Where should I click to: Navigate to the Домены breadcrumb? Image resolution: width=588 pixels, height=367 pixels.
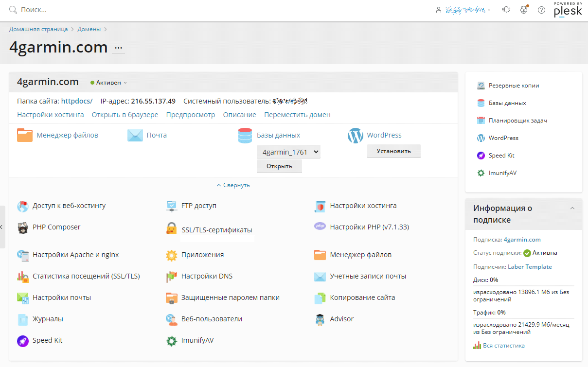click(x=89, y=29)
